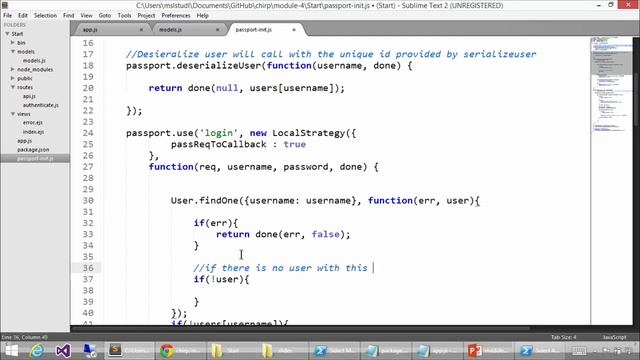The image size is (640, 360).
Task: Open app.js in the sidebar
Action: click(24, 141)
